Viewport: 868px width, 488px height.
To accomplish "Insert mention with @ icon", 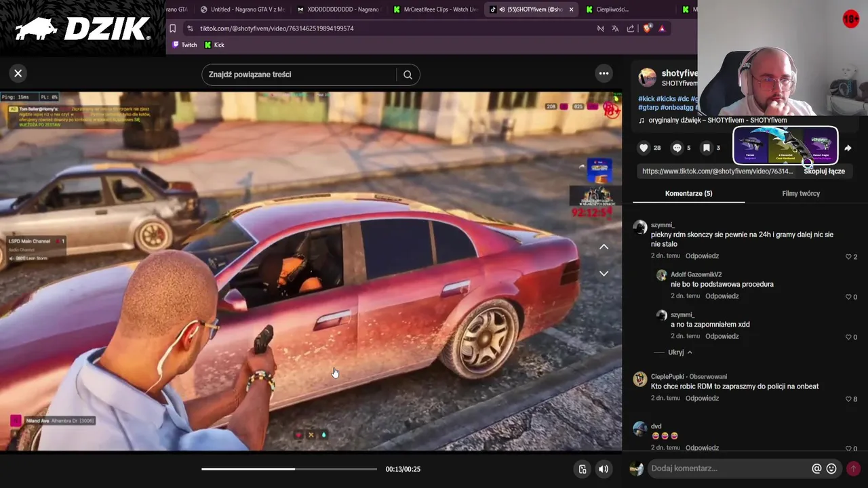I will (816, 468).
